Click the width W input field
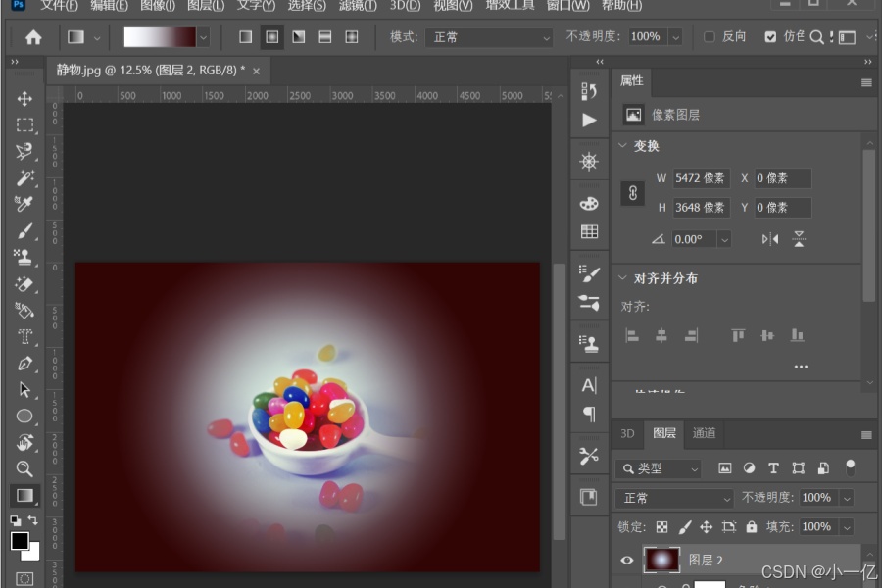Screen dimensions: 882x588 point(701,178)
